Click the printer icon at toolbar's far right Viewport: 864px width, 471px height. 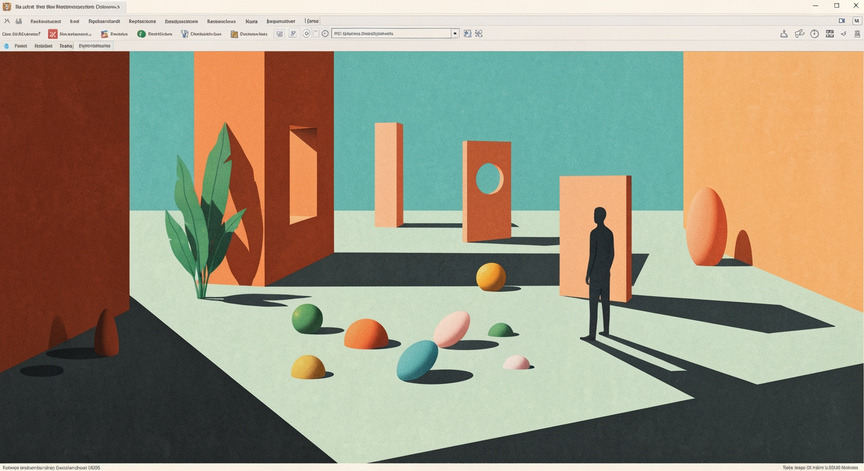857,34
